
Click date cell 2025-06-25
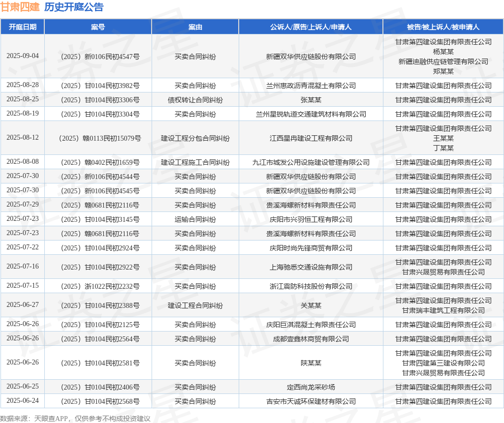tap(23, 387)
